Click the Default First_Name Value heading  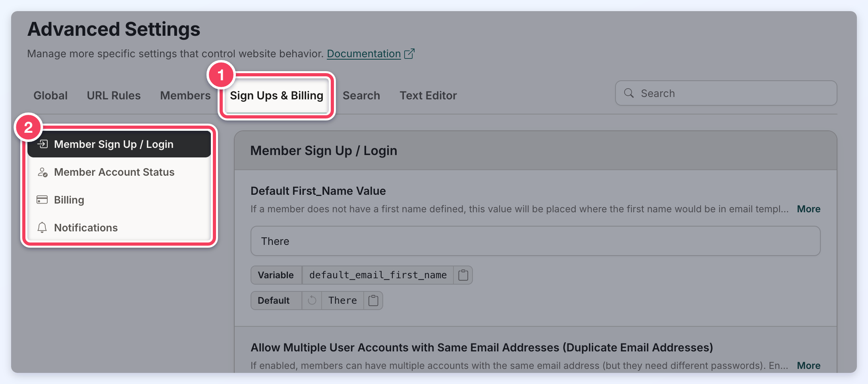tap(318, 191)
